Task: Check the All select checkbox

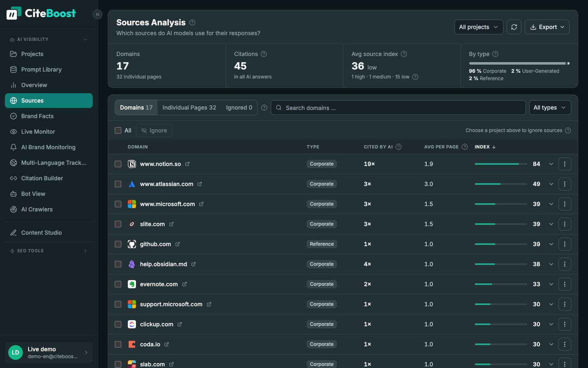Action: [x=118, y=130]
